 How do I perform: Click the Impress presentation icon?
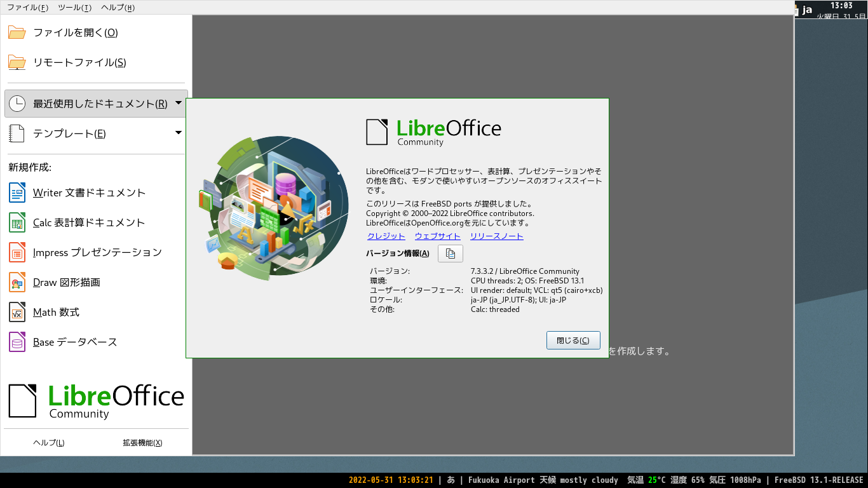(17, 252)
